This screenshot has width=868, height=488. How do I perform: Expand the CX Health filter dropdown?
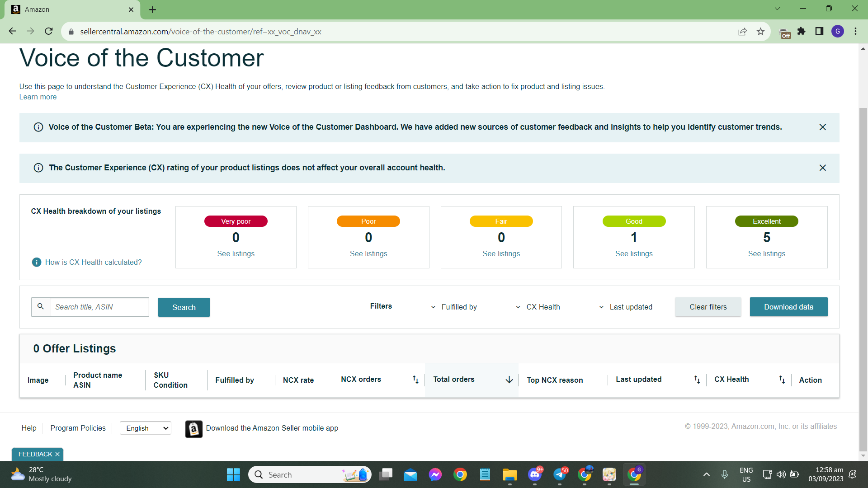(x=538, y=307)
